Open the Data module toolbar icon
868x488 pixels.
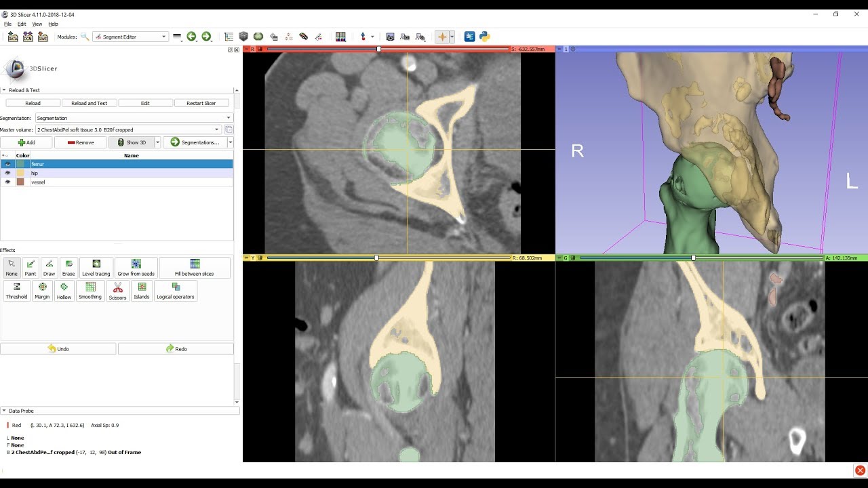click(x=229, y=37)
